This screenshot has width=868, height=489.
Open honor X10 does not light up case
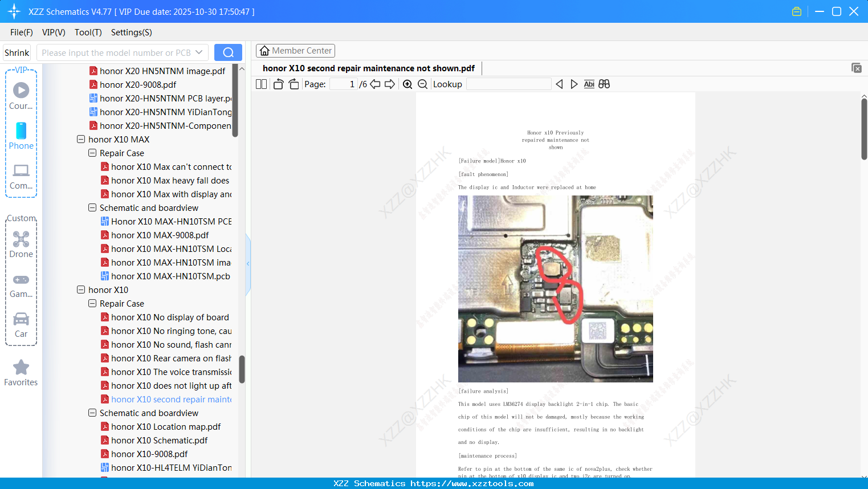click(166, 385)
